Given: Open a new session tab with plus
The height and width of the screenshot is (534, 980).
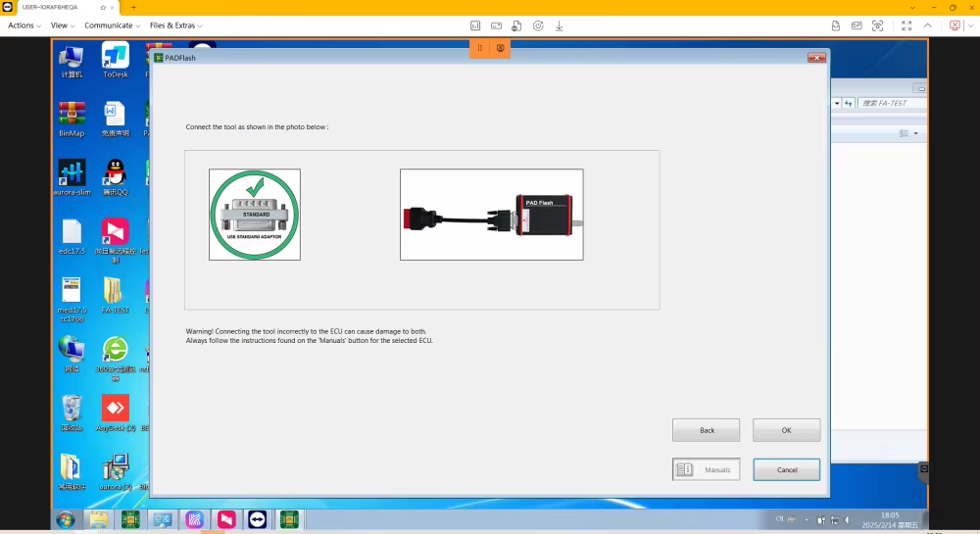Looking at the screenshot, I should coord(133,7).
